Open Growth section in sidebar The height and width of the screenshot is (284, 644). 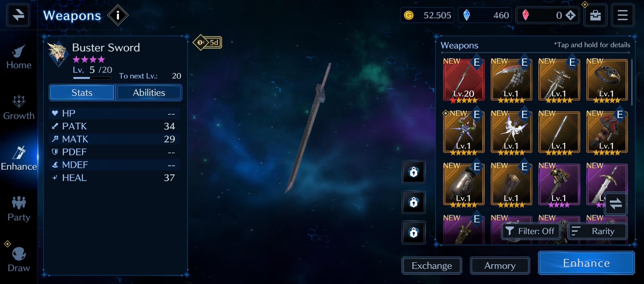pyautogui.click(x=19, y=108)
